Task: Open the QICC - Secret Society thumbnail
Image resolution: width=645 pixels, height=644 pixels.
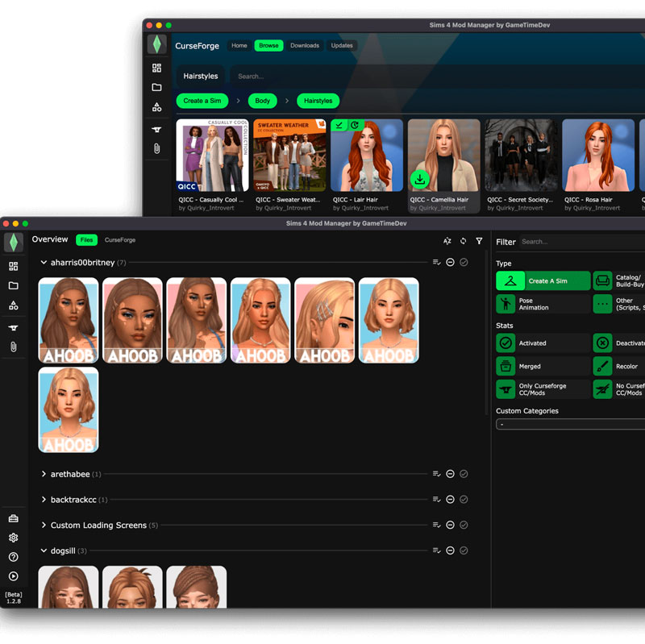Action: pyautogui.click(x=521, y=156)
